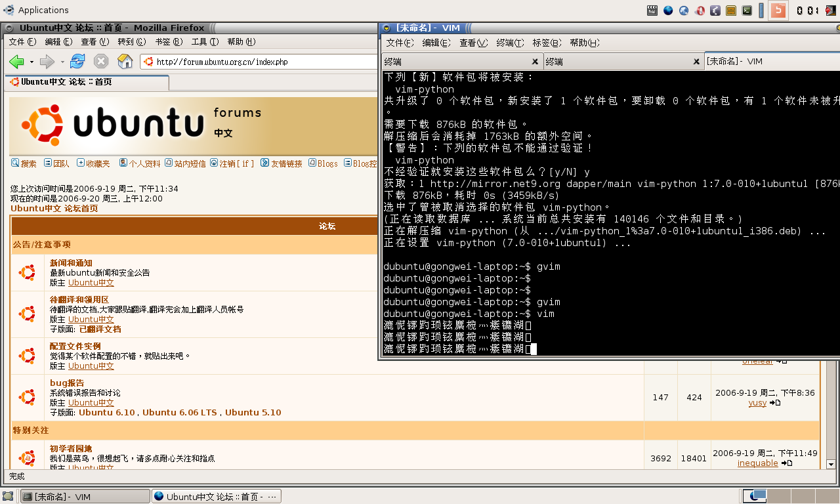Open the 配置文件实例 forum
The image size is (840, 504).
(75, 346)
